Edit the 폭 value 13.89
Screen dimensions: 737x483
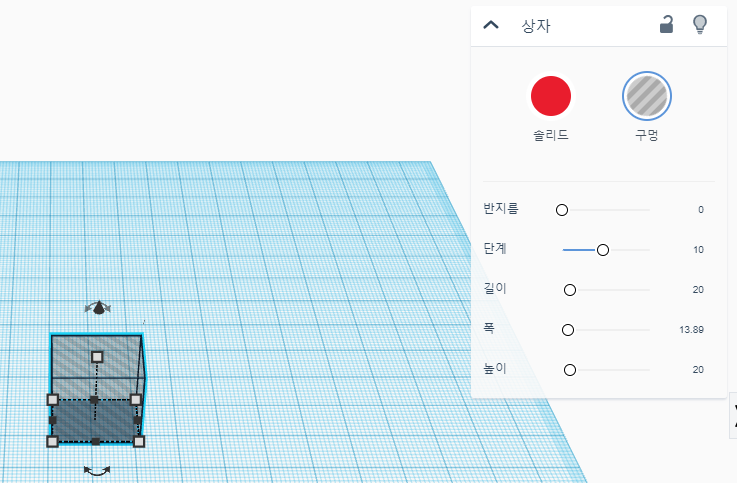(691, 330)
